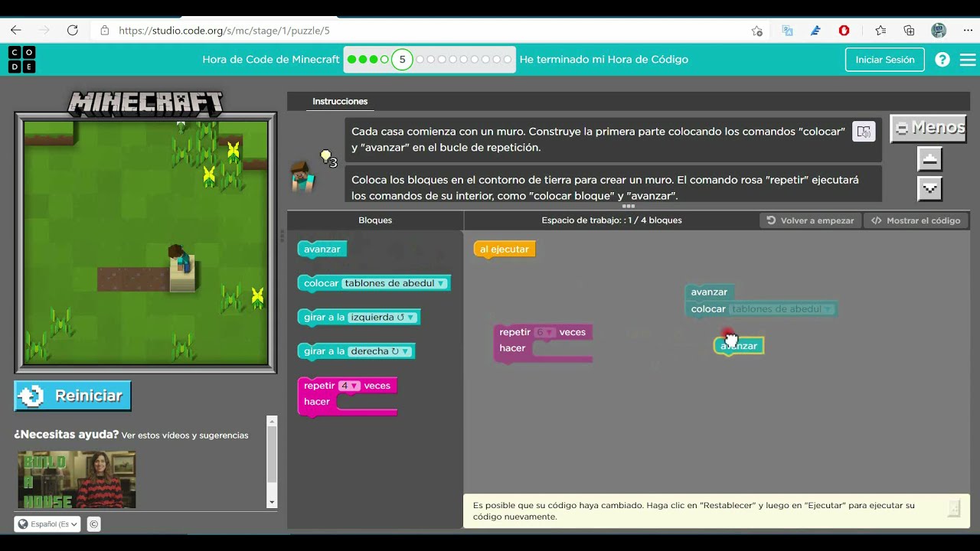Image resolution: width=980 pixels, height=551 pixels.
Task: Jump to puzzle 1 progress dot
Action: tap(351, 60)
